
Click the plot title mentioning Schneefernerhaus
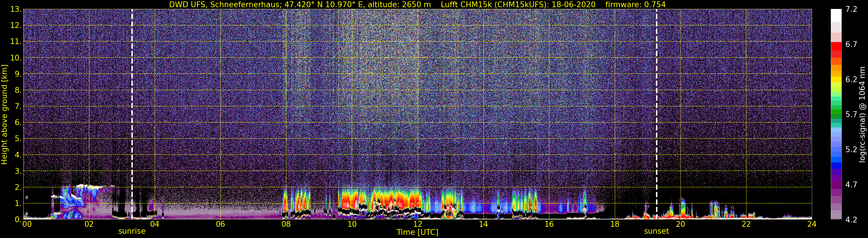[x=417, y=4]
